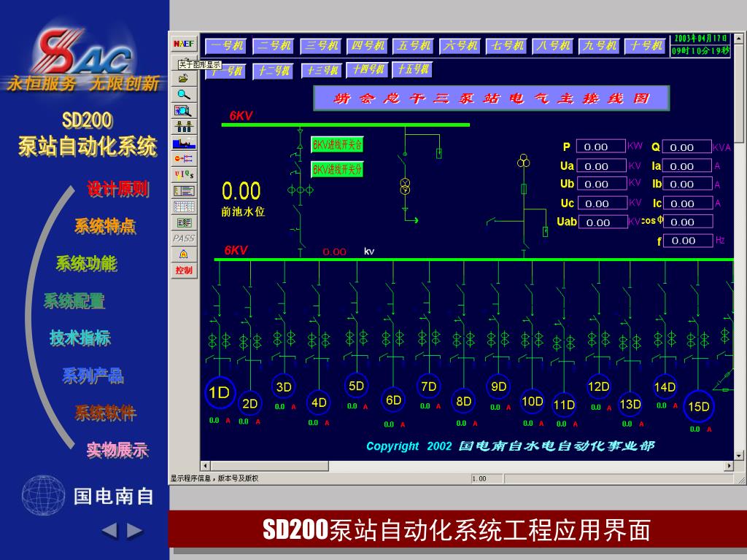Click 6KV进线开关分 open-breaker button
Viewport: 747px width, 560px height.
337,169
